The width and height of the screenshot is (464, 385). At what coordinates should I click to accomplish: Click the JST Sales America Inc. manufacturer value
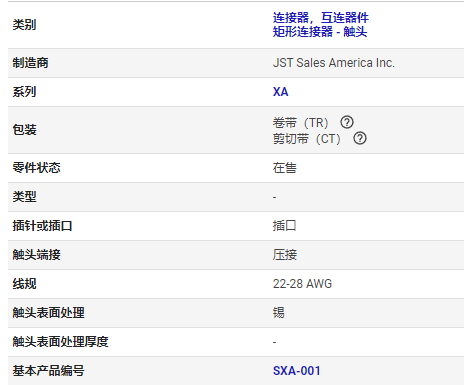click(x=334, y=63)
